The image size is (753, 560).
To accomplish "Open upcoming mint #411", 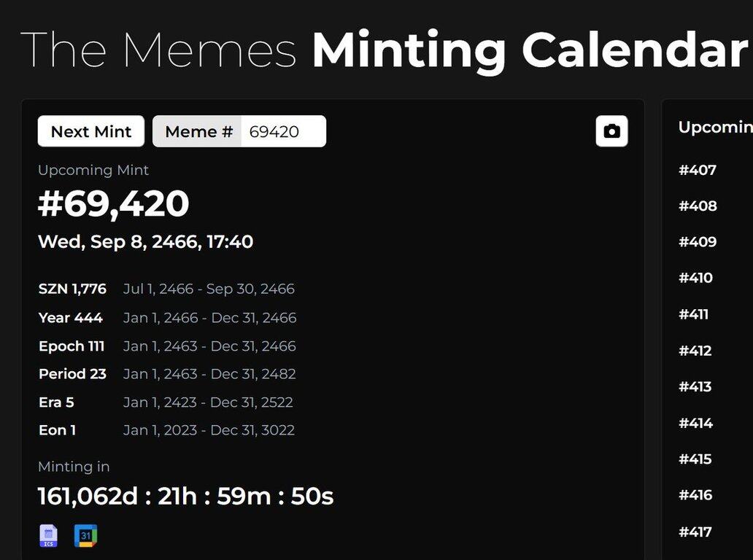I will [x=693, y=314].
